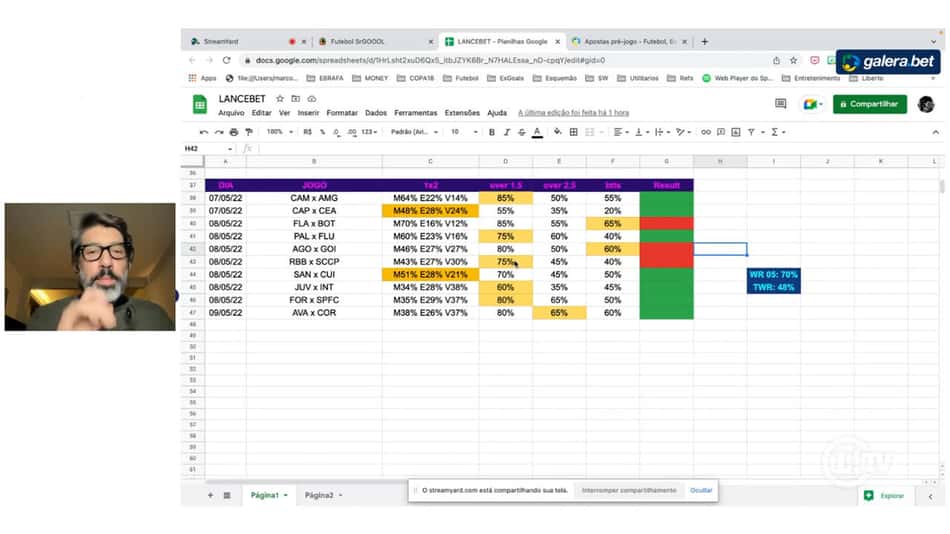The image size is (950, 534).
Task: Select cell WR 05: 70%
Action: [774, 275]
